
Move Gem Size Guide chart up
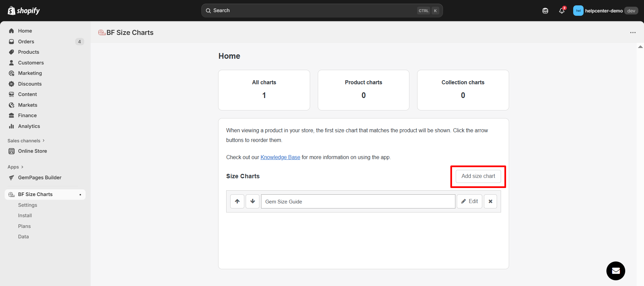[x=237, y=201]
